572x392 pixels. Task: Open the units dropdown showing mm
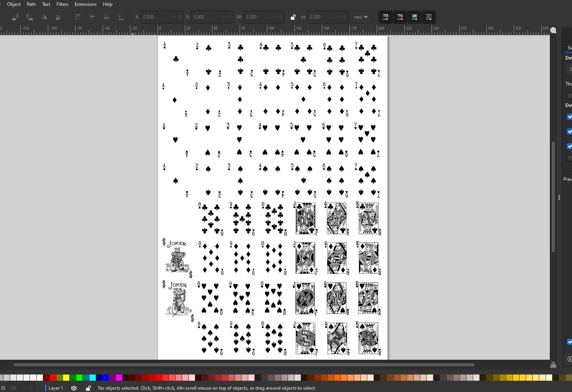tap(361, 17)
